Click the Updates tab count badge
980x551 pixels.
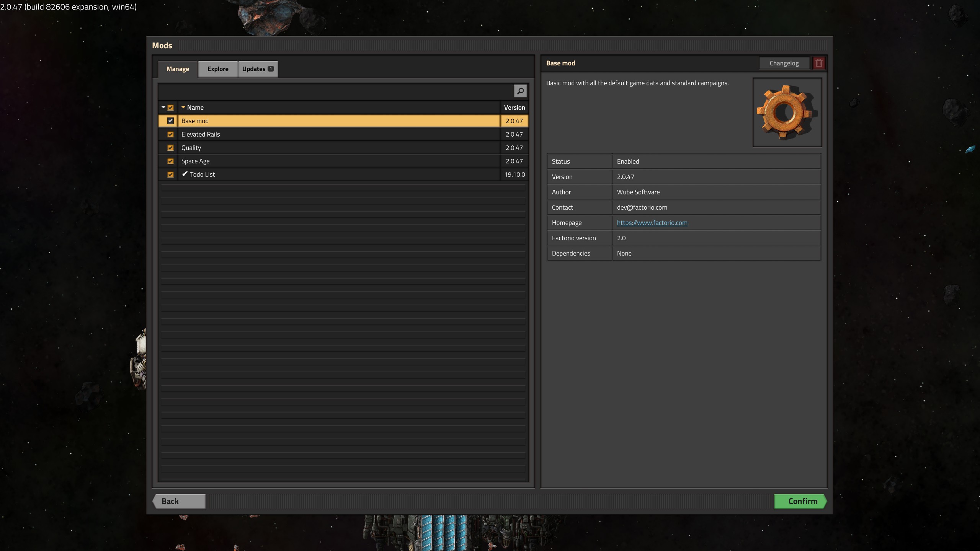point(271,69)
